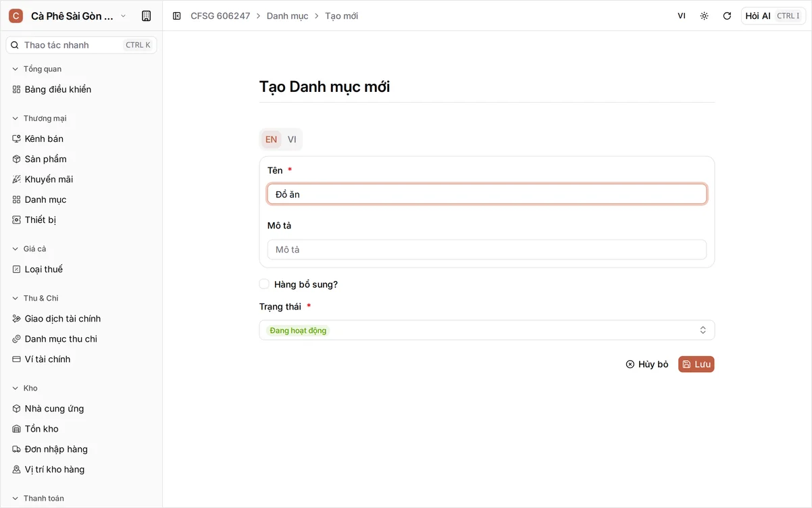Click the Hủy bỏ cancel button
This screenshot has height=508, width=812.
pos(647,364)
